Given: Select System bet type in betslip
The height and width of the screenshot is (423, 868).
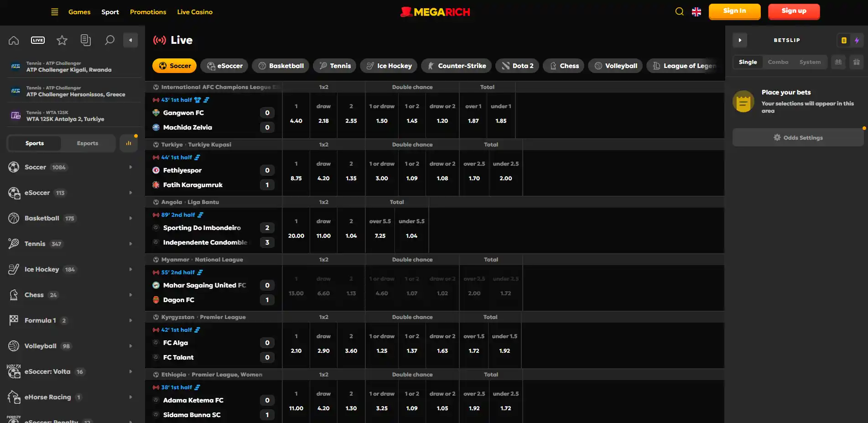Looking at the screenshot, I should pos(810,62).
